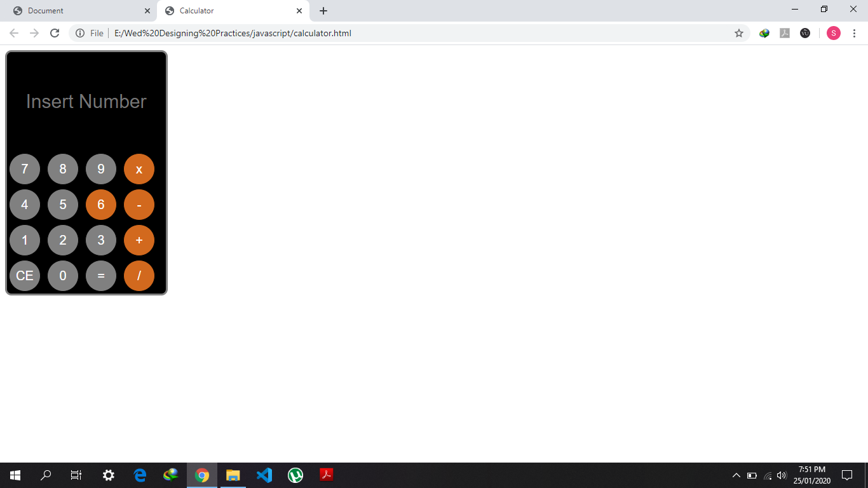Image resolution: width=868 pixels, height=488 pixels.
Task: Open the Adobe Acrobat extension icon
Action: click(785, 33)
